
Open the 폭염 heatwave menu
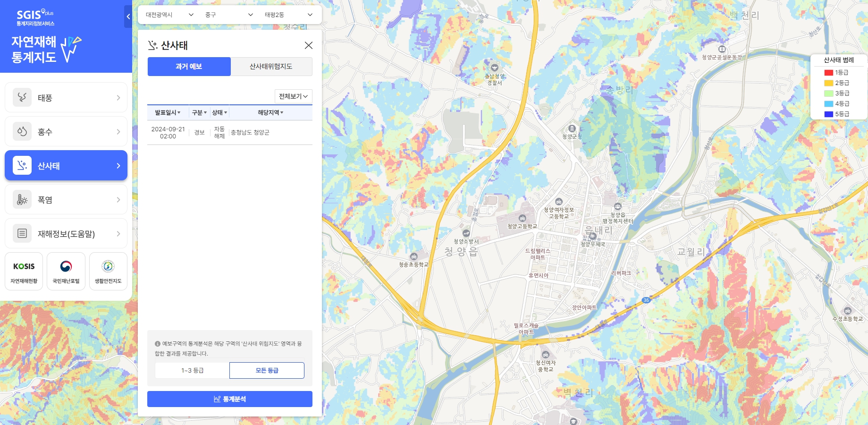pos(66,199)
